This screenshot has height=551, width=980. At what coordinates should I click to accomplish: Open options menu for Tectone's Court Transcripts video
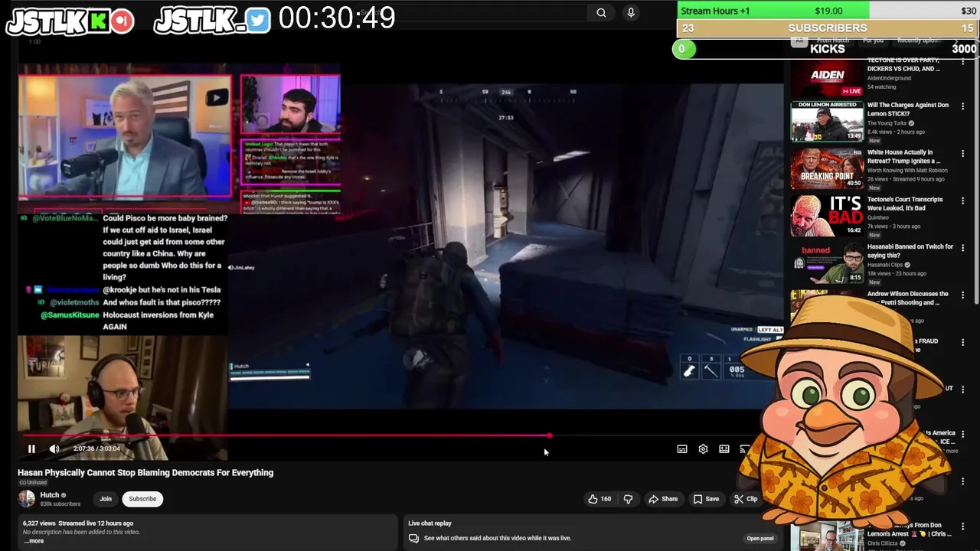pos(962,201)
